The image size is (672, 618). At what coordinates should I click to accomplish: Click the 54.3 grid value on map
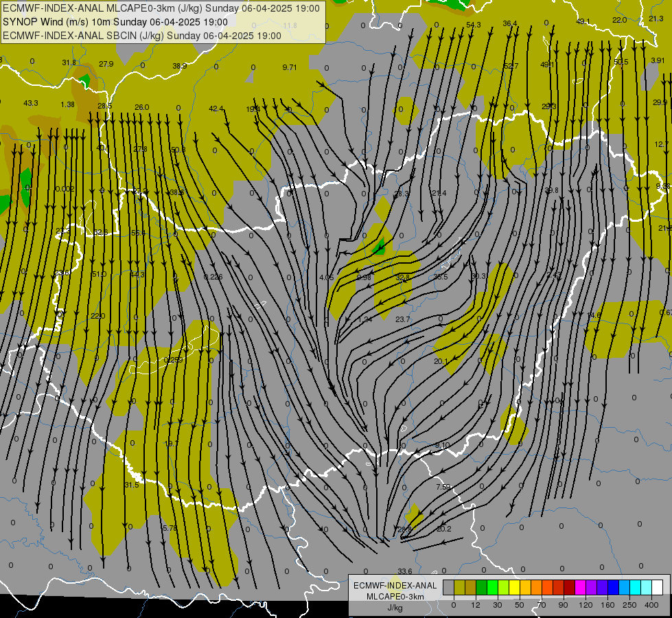pyautogui.click(x=473, y=25)
